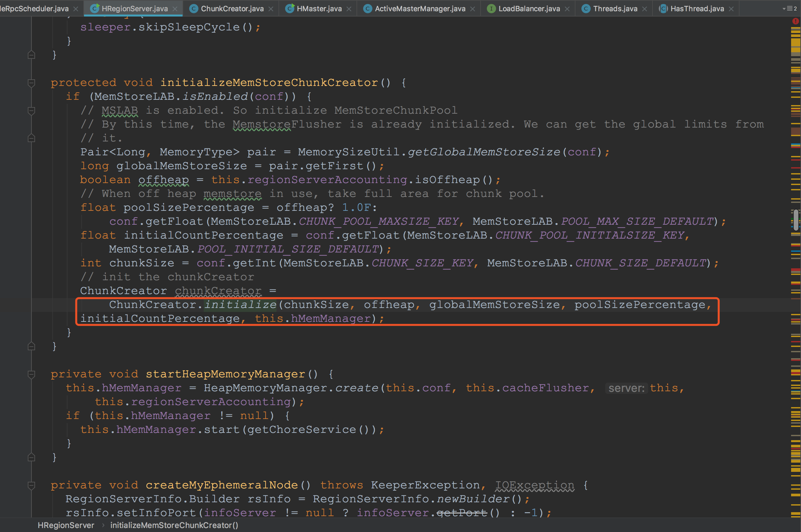The image size is (801, 532).
Task: Open the hidden tabs list dropdown
Action: coord(789,9)
